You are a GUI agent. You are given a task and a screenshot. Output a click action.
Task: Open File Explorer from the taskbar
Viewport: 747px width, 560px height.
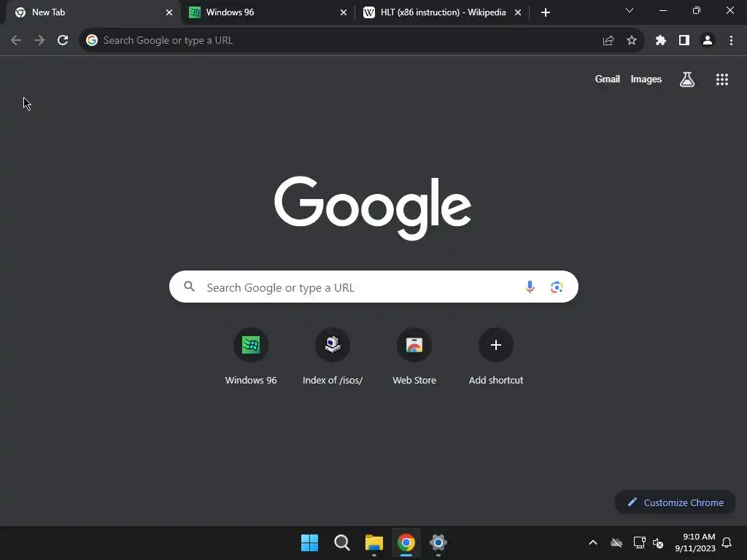374,542
